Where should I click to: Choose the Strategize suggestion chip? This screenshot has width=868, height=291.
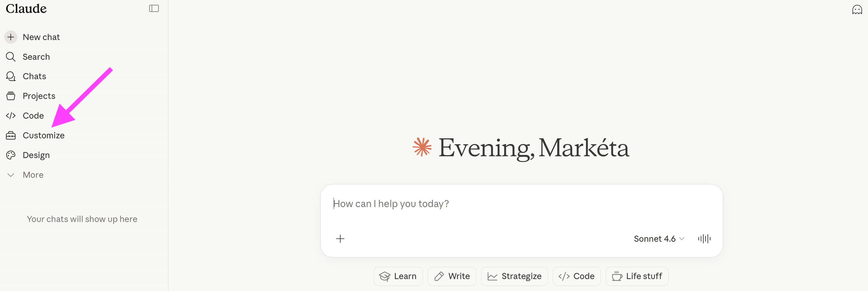(x=514, y=276)
